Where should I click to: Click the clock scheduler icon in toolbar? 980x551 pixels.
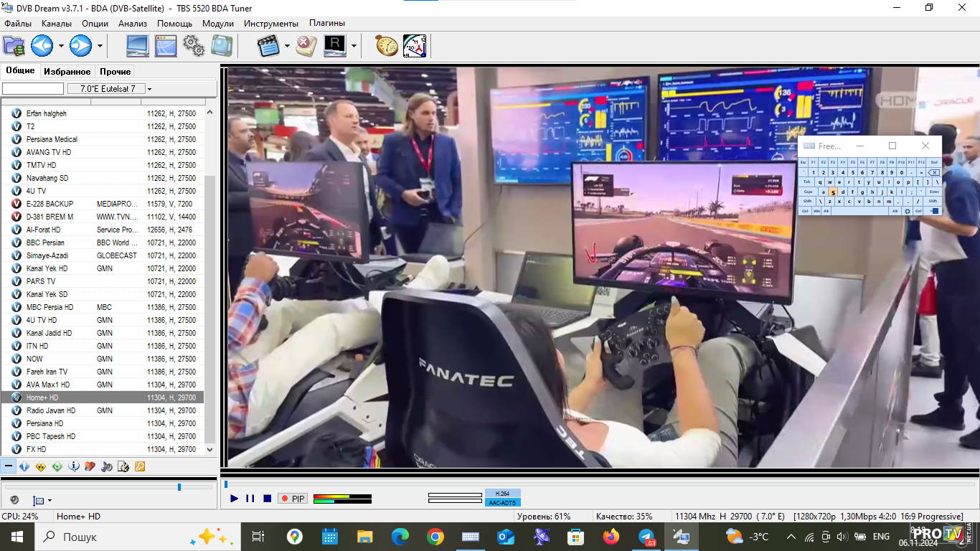[x=415, y=46]
